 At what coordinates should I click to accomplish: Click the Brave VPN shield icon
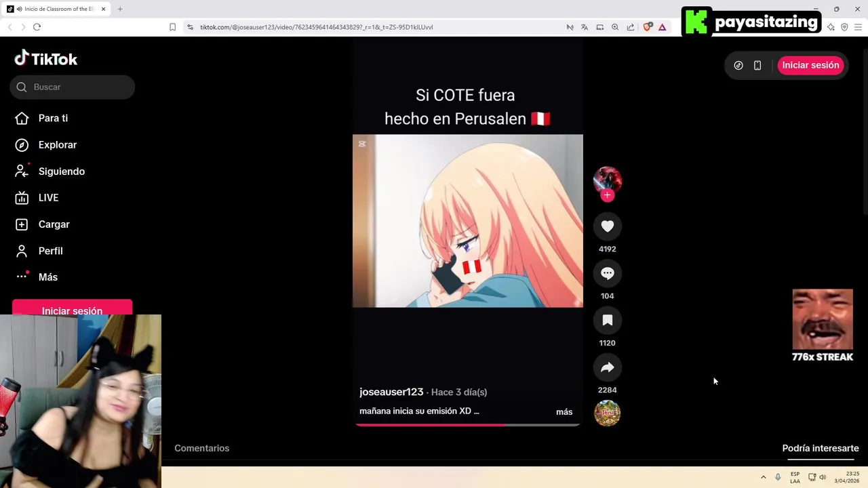(844, 27)
